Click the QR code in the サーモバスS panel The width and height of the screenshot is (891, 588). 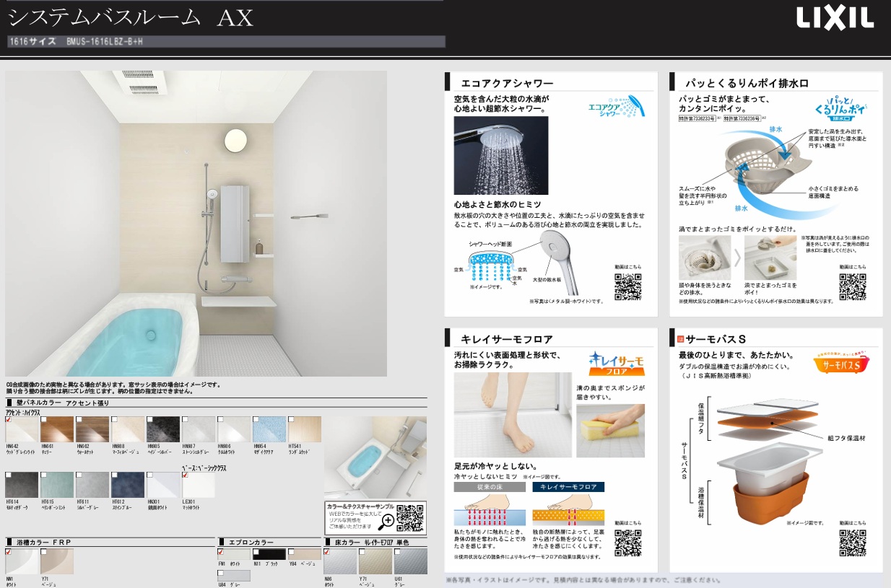pos(852,543)
